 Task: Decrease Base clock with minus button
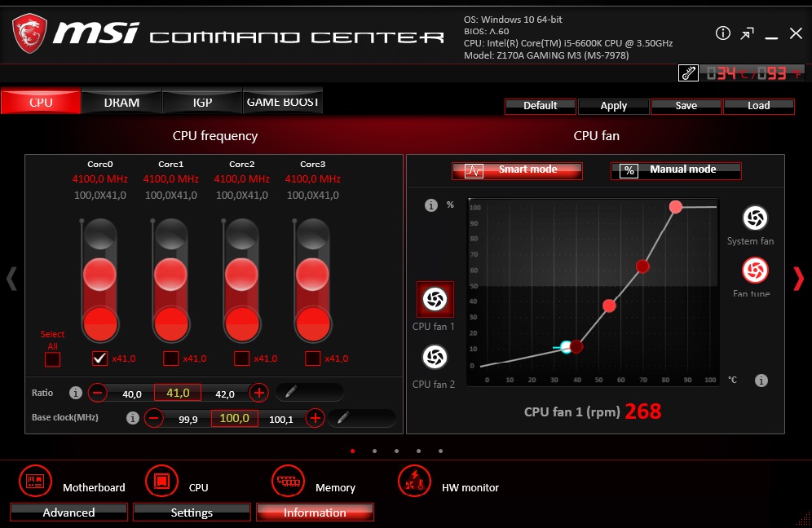click(154, 418)
